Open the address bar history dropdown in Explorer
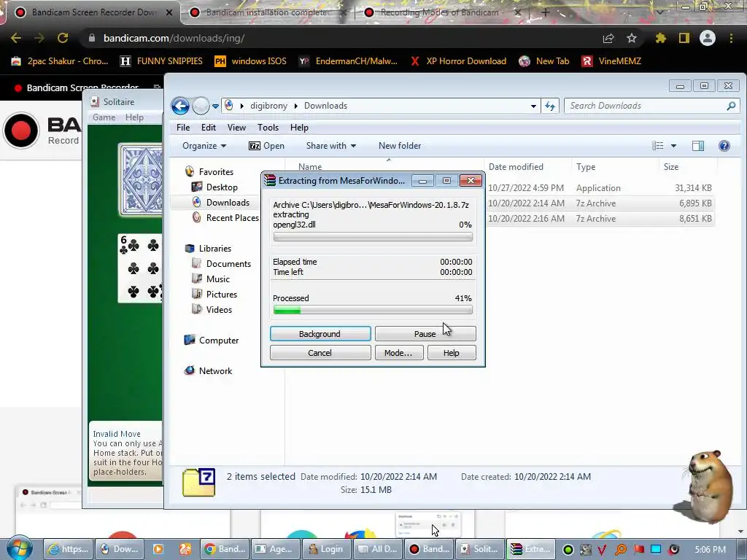 533,106
